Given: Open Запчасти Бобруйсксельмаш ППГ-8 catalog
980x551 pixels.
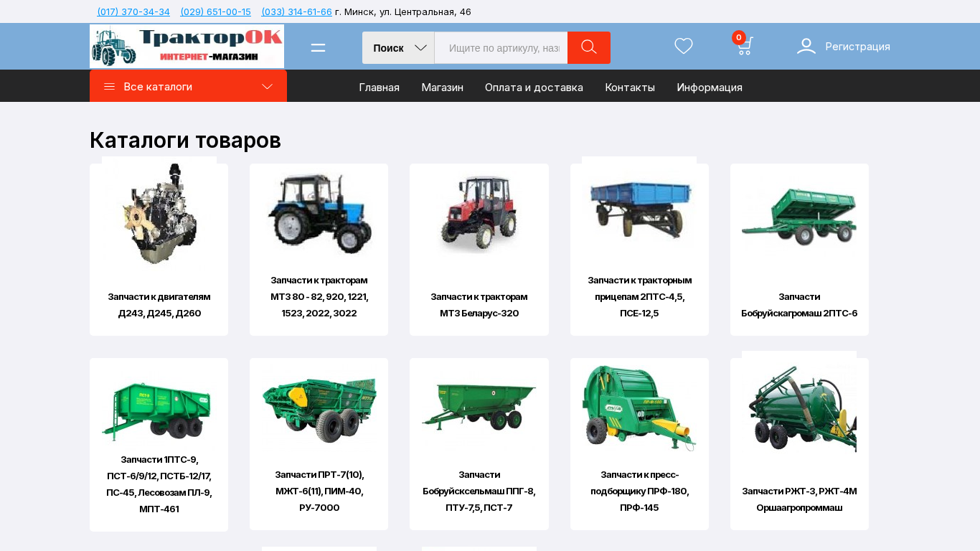Looking at the screenshot, I should [479, 491].
